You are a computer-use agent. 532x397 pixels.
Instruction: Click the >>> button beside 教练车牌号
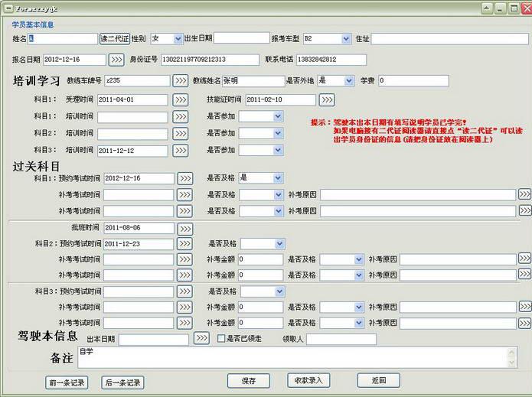(180, 80)
